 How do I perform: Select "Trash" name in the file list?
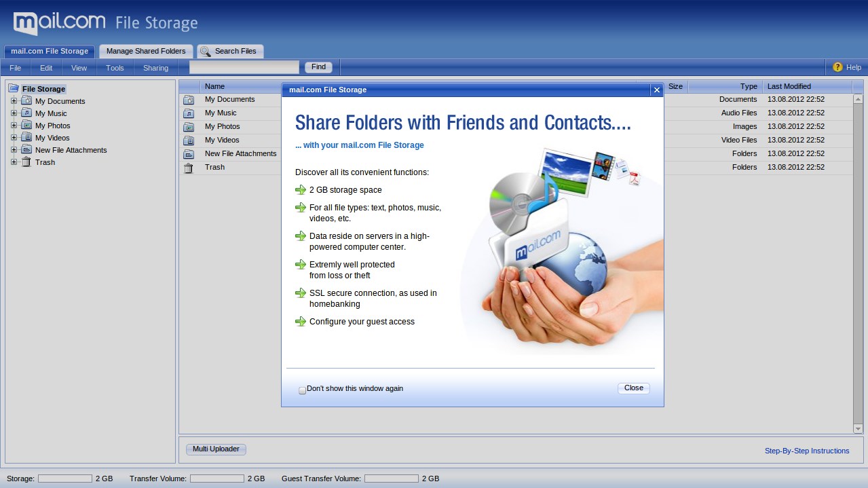tap(214, 168)
